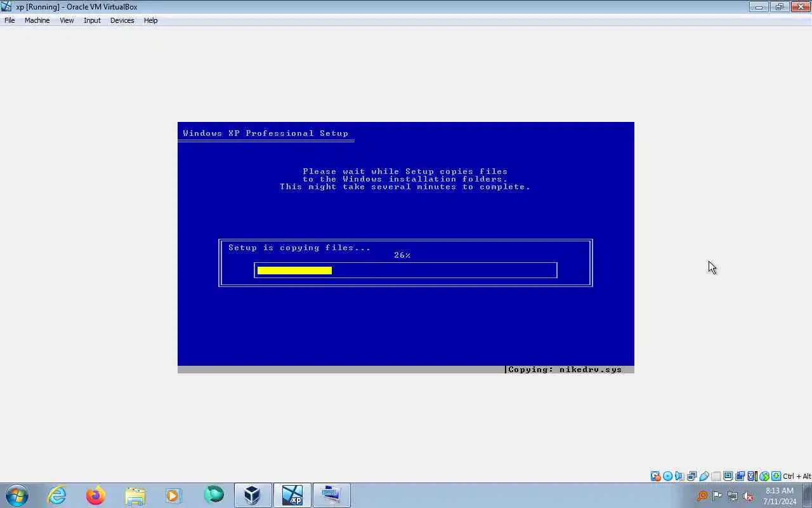
Task: Click the 'Setup is copying files...' text
Action: coord(299,248)
